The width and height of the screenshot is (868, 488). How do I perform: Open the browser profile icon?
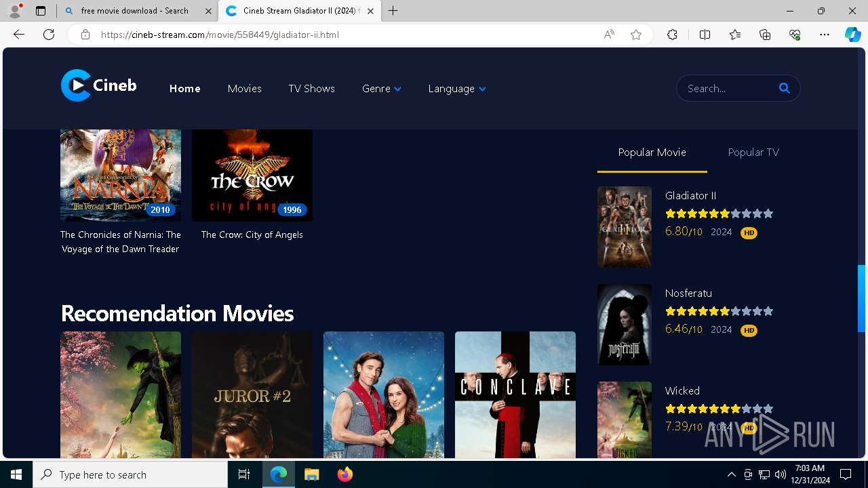click(x=15, y=11)
